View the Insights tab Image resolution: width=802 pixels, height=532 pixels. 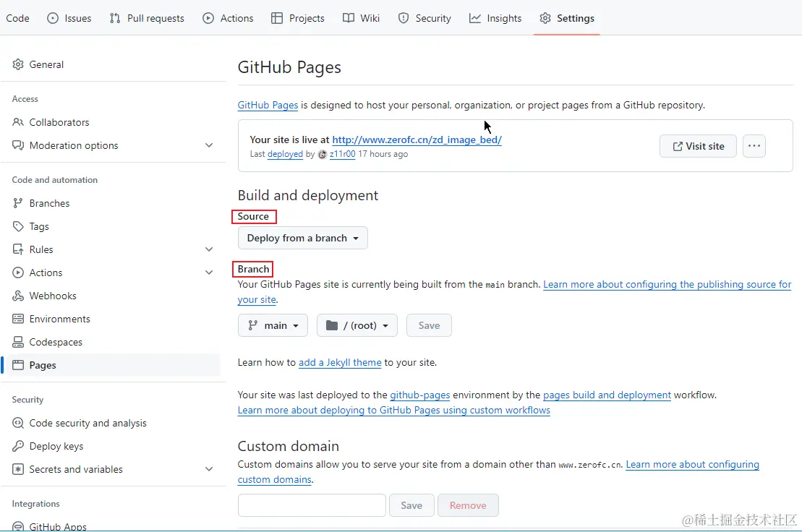495,18
